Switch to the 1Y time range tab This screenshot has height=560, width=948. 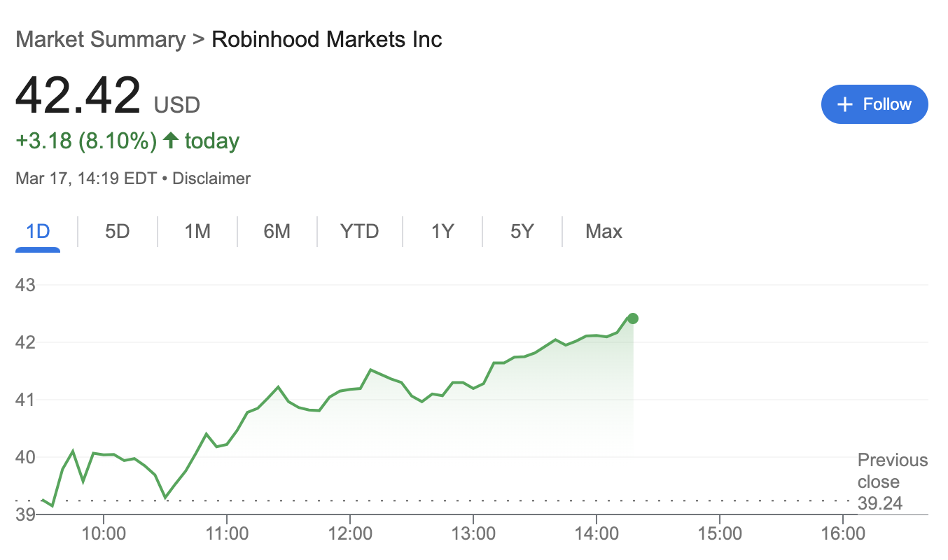[442, 231]
